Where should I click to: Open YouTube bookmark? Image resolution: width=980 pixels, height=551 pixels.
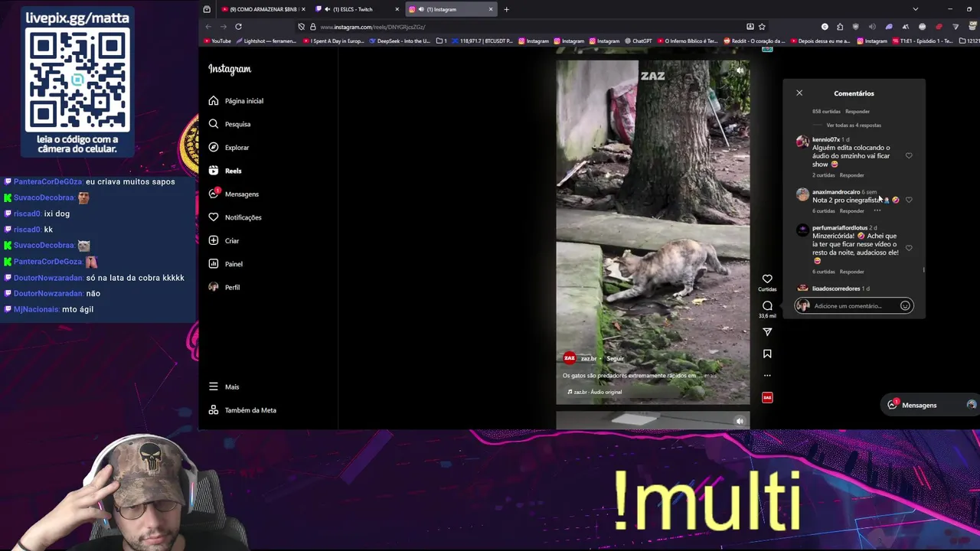coord(217,41)
